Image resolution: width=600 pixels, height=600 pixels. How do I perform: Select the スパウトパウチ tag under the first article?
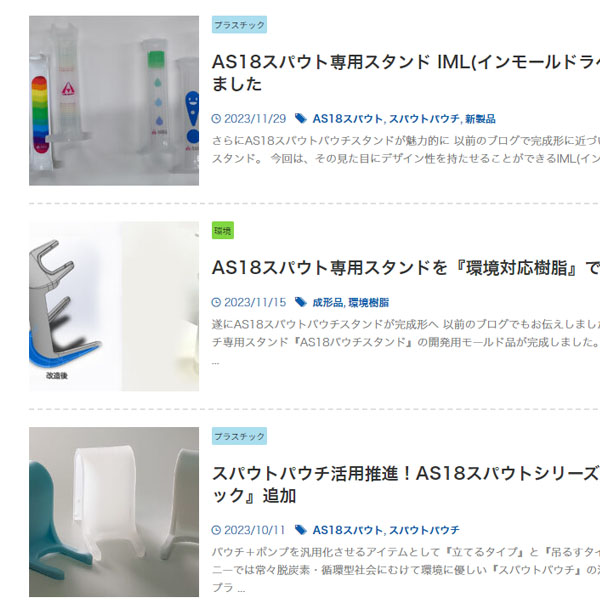[x=424, y=119]
